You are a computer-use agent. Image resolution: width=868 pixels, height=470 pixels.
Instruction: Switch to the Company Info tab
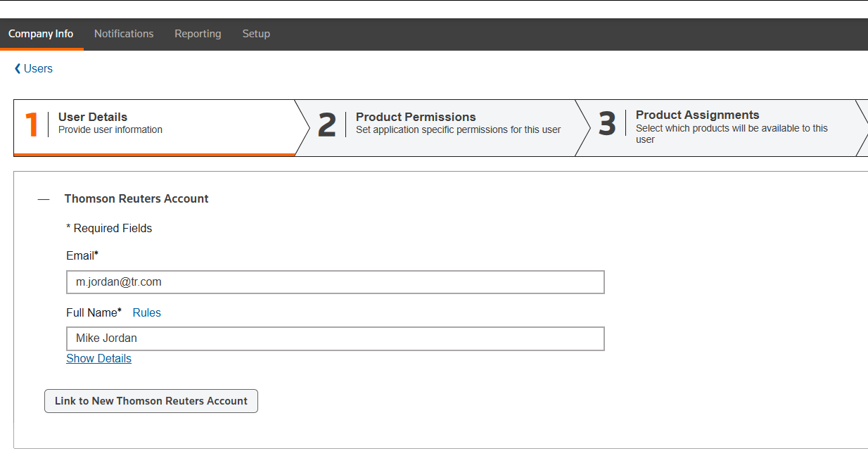[x=41, y=34]
